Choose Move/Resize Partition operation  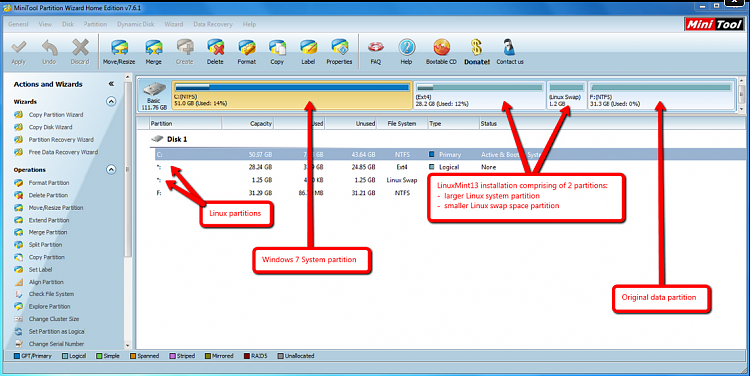coord(55,208)
